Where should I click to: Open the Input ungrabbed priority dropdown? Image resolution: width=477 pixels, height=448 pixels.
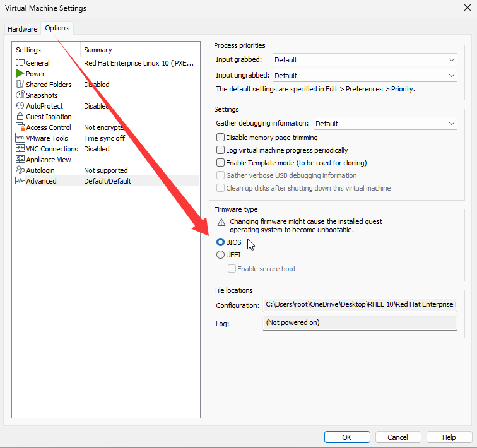364,76
